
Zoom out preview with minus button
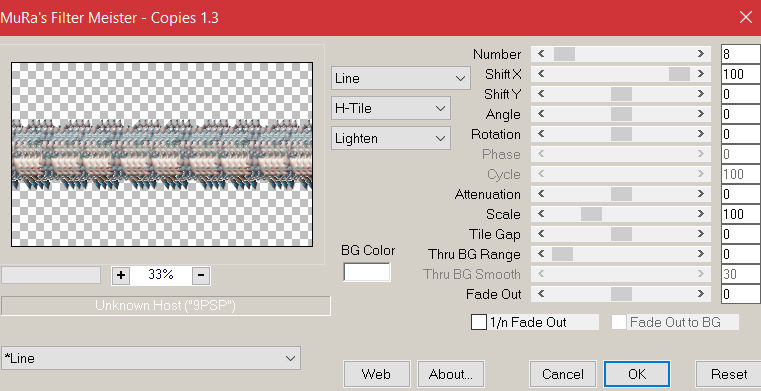click(x=201, y=275)
